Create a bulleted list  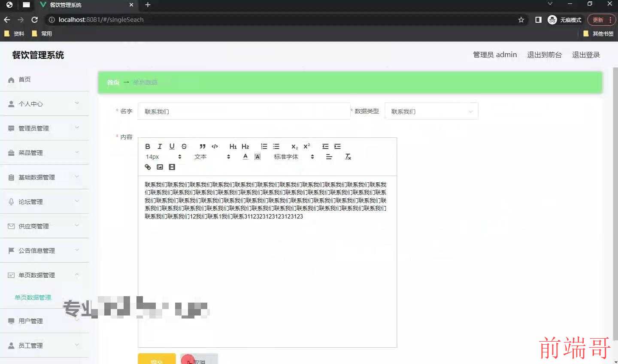coord(276,146)
